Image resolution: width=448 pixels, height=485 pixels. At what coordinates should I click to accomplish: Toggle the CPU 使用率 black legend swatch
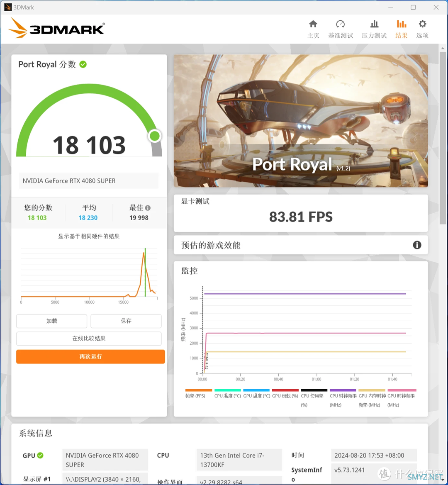point(314,390)
